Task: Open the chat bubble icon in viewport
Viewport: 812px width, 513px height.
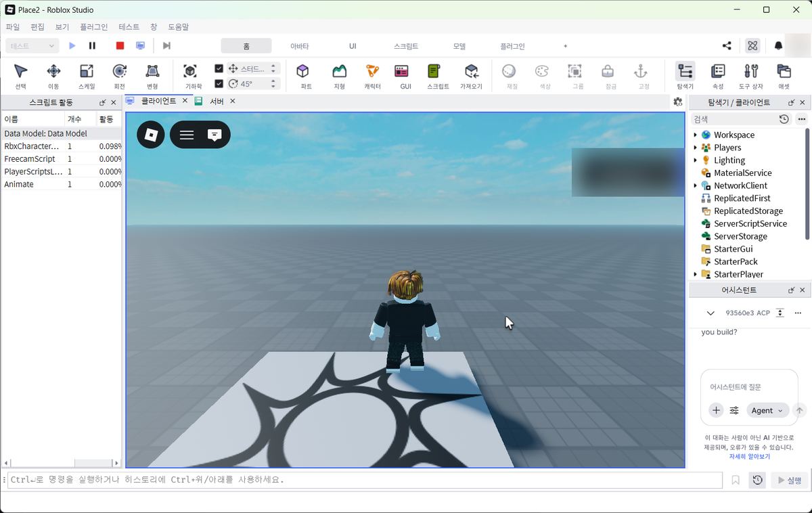Action: pyautogui.click(x=215, y=135)
